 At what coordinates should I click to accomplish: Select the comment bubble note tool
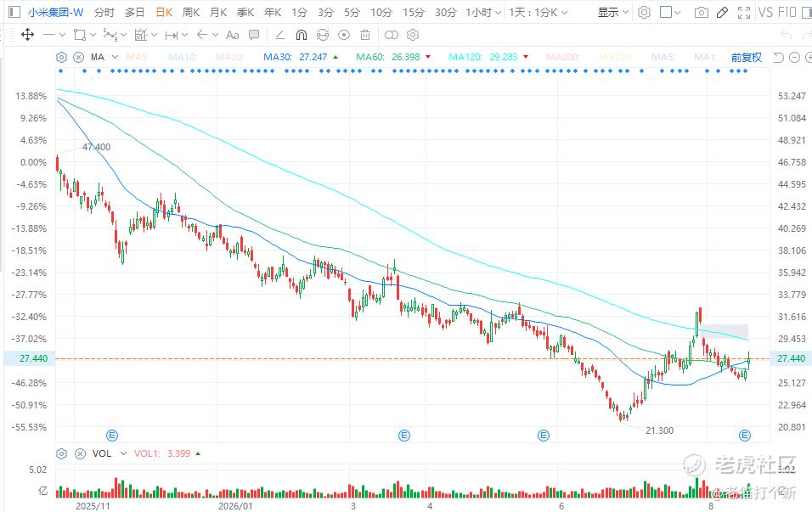point(254,35)
